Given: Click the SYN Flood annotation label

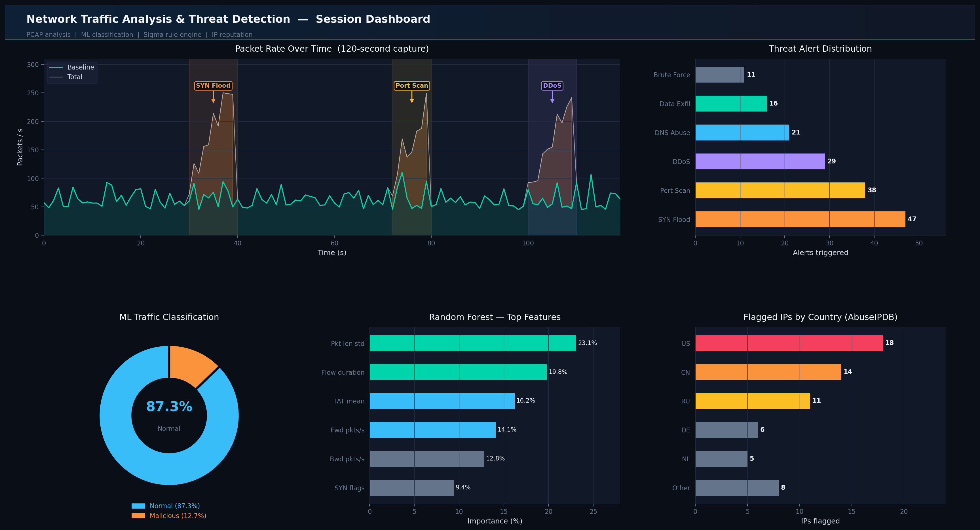Looking at the screenshot, I should coord(214,86).
